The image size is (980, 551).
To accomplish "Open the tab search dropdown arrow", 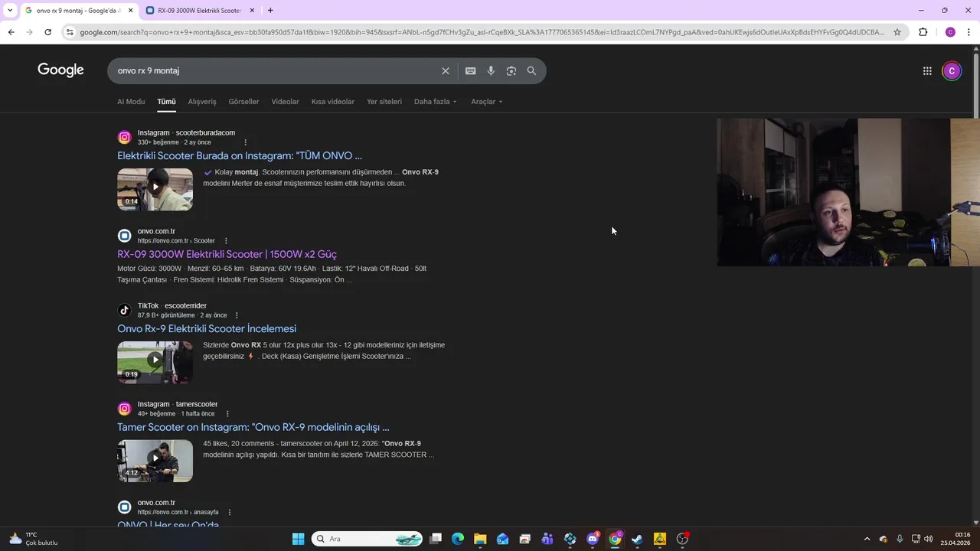I will [x=10, y=10].
